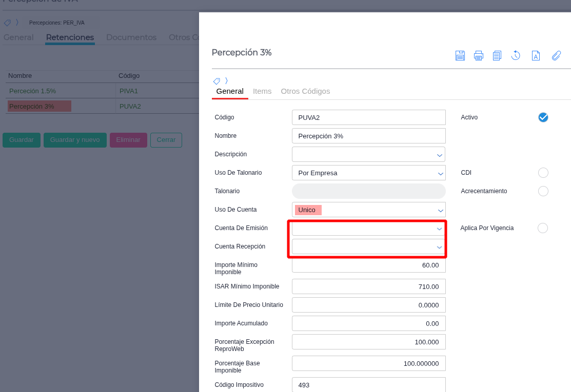Click the chevron before Percepciones: PER_IVA breadcrumb

[17, 22]
